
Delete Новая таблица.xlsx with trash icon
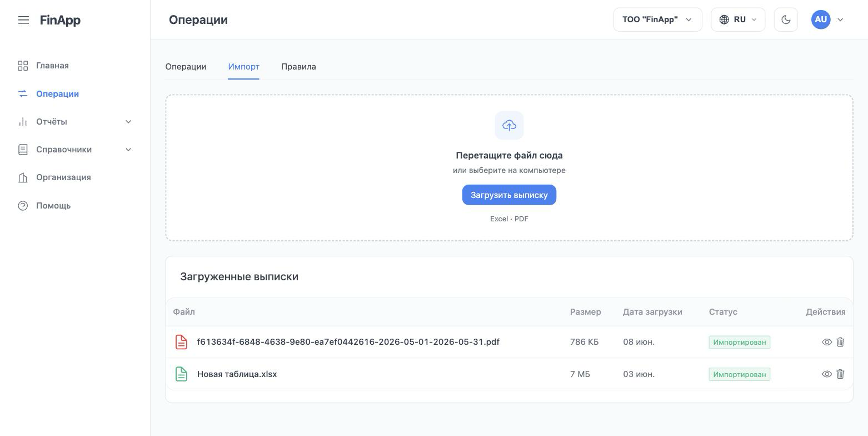pos(840,374)
